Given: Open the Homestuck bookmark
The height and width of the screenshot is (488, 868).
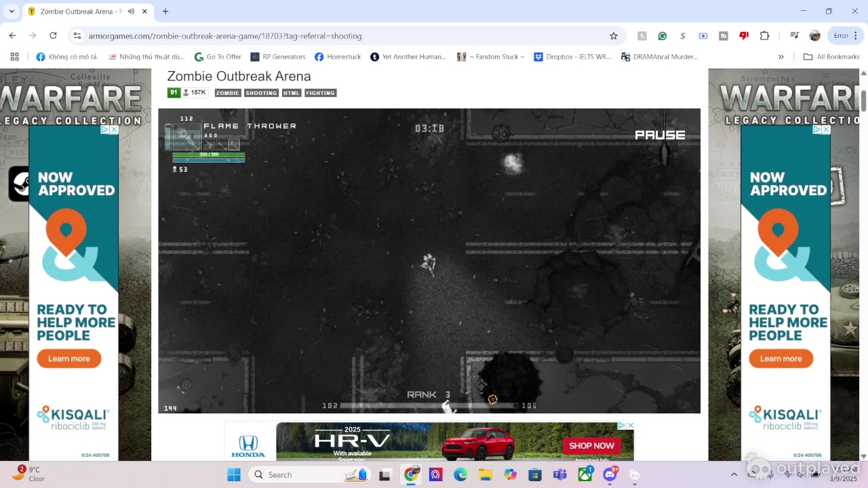Looking at the screenshot, I should click(x=337, y=57).
